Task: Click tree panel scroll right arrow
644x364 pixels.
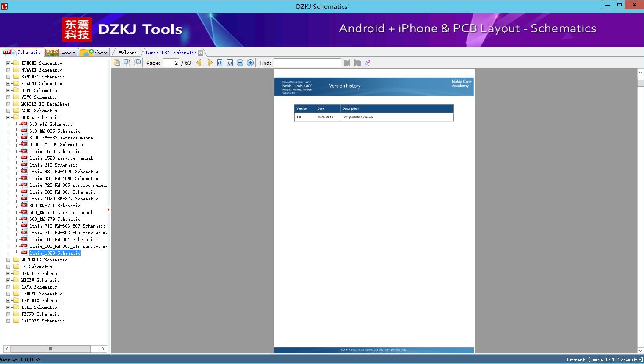Action: (x=103, y=349)
